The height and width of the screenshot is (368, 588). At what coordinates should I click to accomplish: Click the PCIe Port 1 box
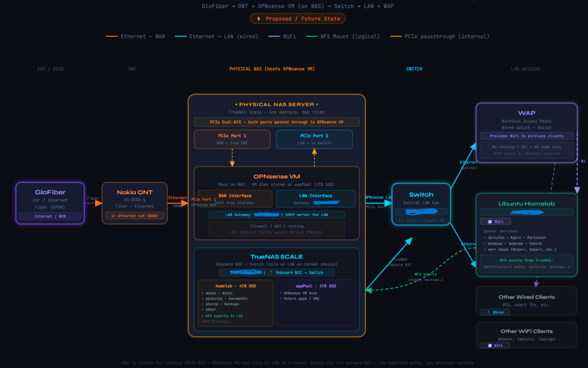[x=232, y=139]
